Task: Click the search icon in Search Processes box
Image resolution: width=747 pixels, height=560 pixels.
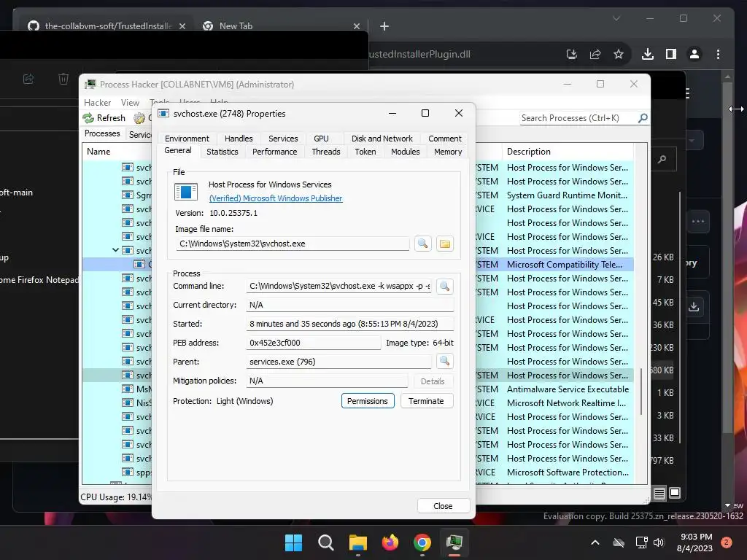Action: click(x=643, y=117)
